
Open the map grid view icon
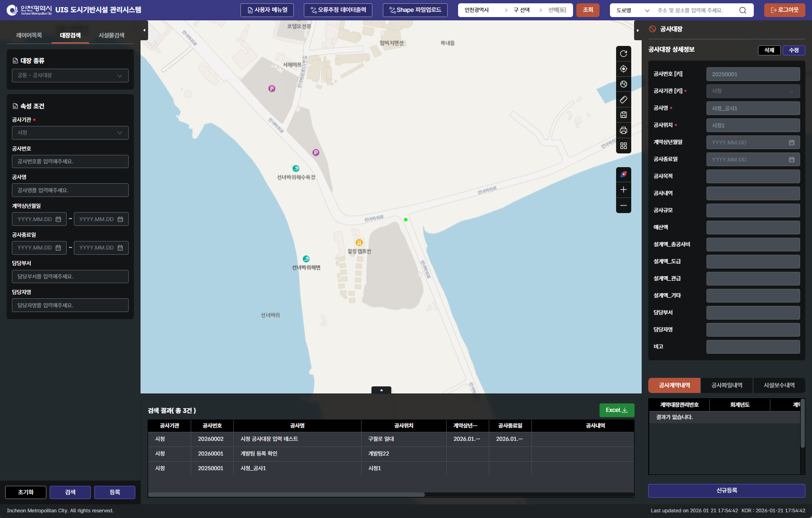click(x=623, y=146)
